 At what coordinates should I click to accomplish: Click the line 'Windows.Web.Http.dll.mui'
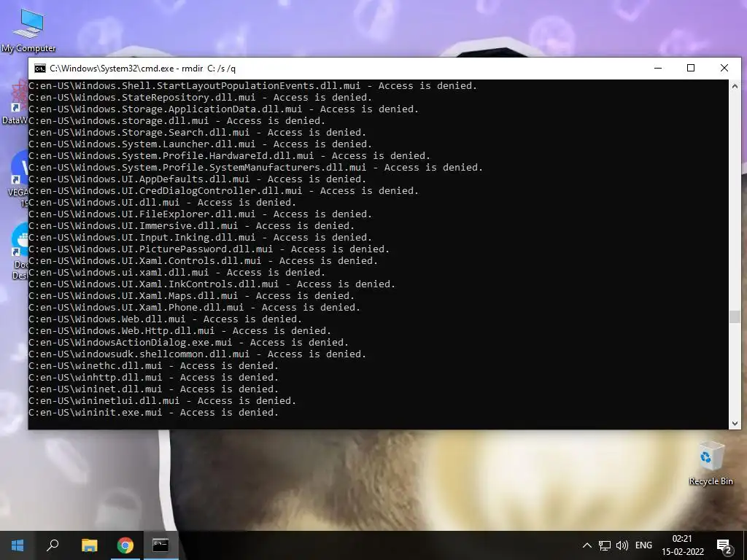179,331
